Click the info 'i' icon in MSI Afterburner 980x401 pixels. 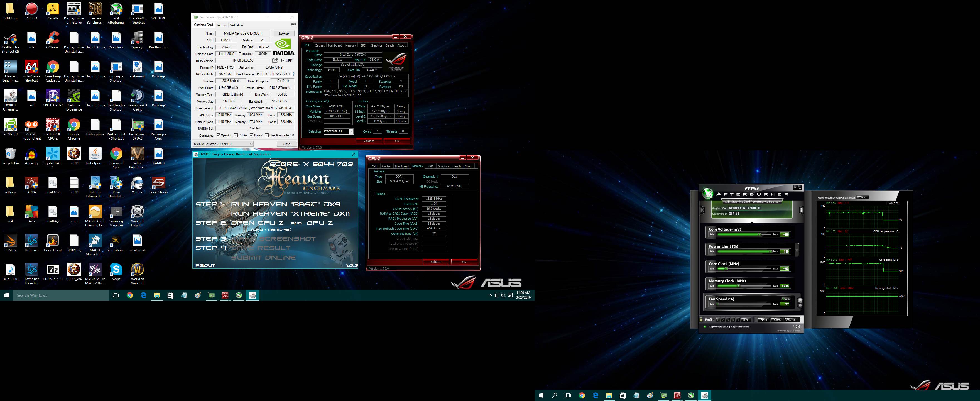click(x=801, y=210)
